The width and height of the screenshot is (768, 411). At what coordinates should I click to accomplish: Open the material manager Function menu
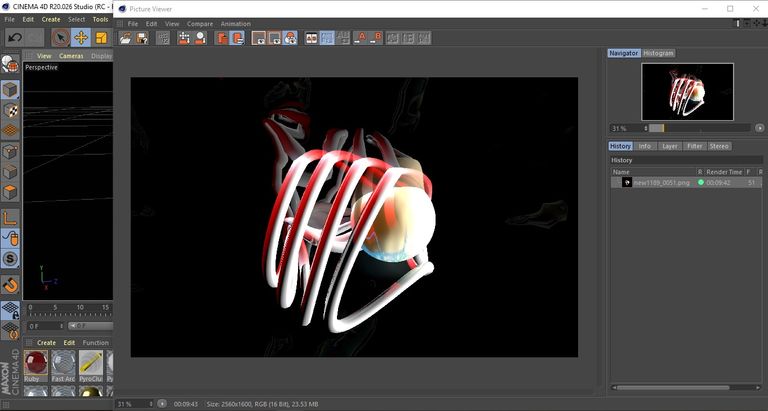click(x=96, y=342)
